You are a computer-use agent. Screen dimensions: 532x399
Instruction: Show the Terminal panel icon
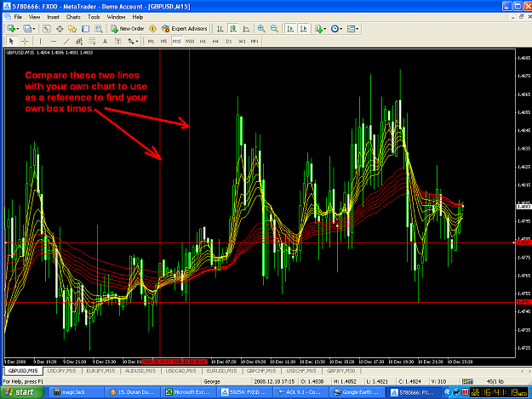click(x=85, y=29)
